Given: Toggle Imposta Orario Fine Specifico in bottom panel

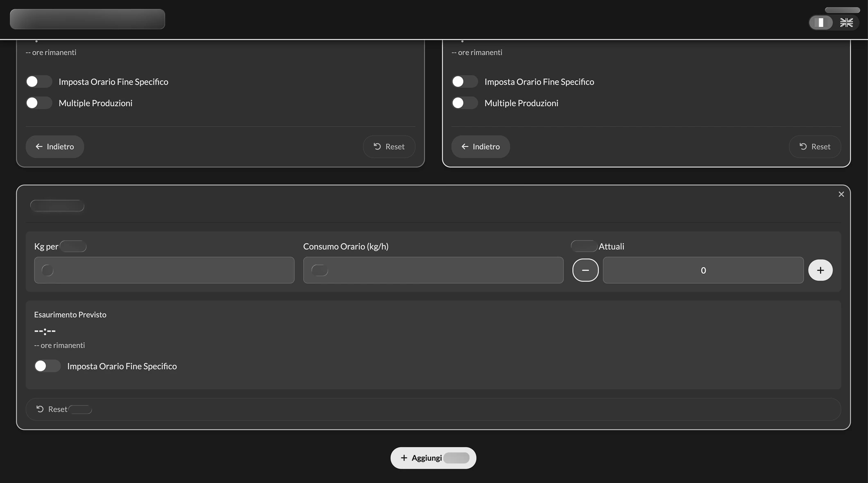Looking at the screenshot, I should coord(48,366).
